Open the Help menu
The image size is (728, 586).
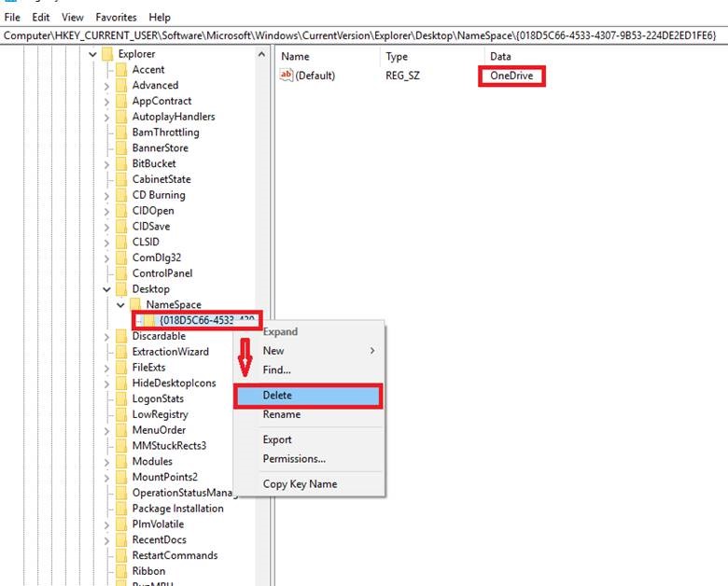pos(160,17)
